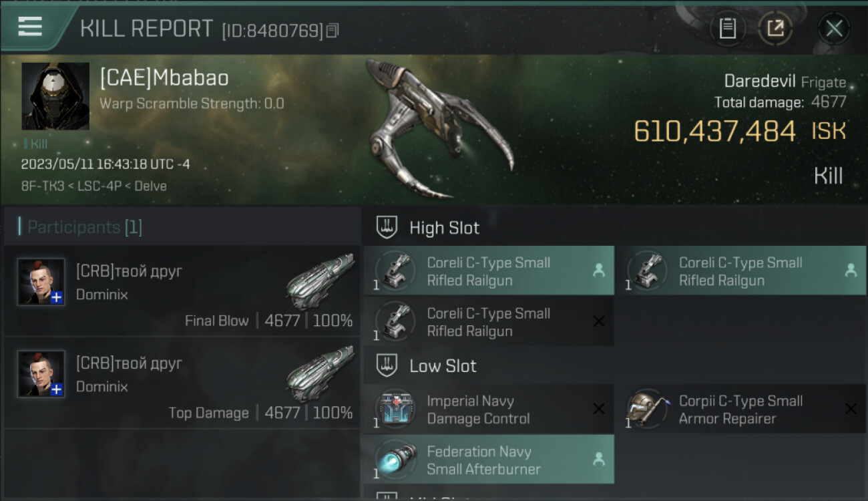
Task: Toggle X mark on Corpii Armor Repairer
Action: 851,409
